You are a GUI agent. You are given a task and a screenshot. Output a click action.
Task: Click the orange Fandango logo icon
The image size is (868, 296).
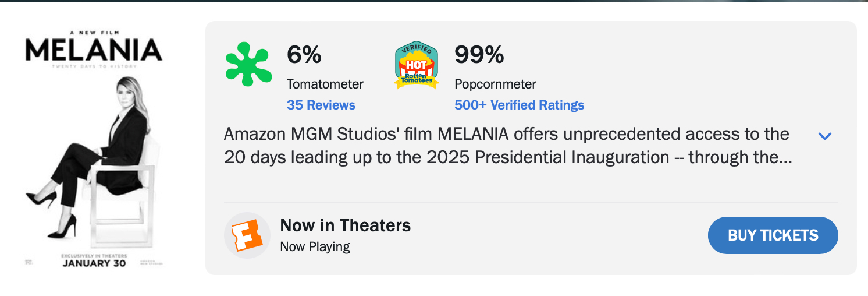[x=247, y=235]
